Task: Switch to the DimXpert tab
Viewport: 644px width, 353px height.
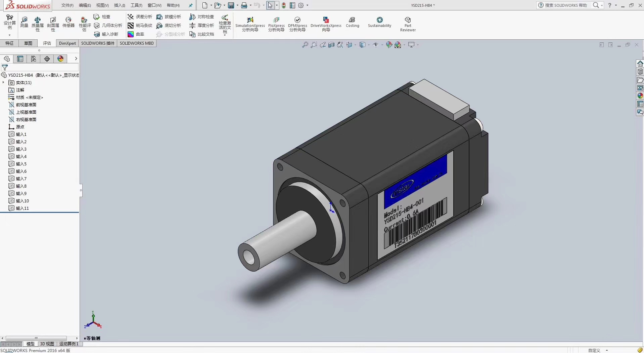Action: pyautogui.click(x=67, y=43)
